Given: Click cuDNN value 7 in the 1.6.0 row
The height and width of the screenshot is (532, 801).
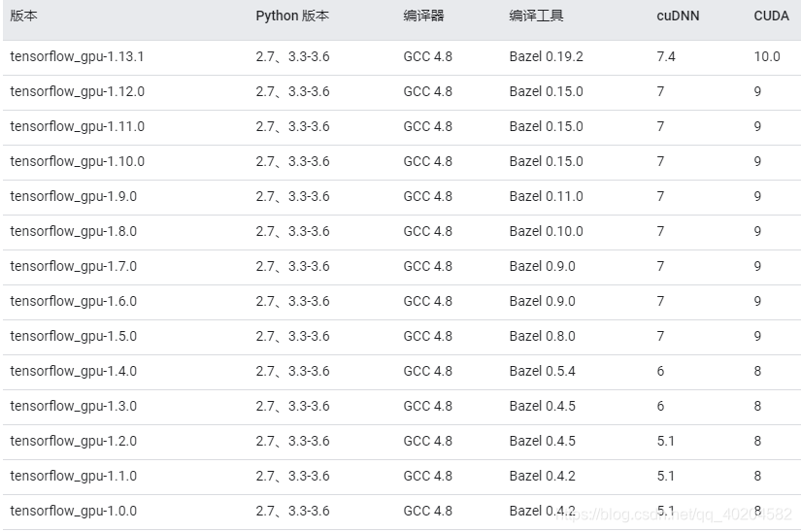Looking at the screenshot, I should [x=660, y=301].
